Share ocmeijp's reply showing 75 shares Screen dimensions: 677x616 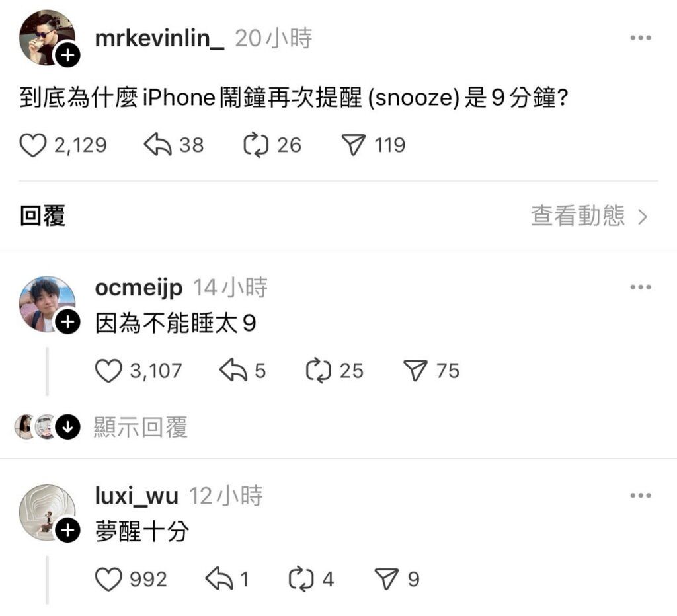[x=415, y=370]
